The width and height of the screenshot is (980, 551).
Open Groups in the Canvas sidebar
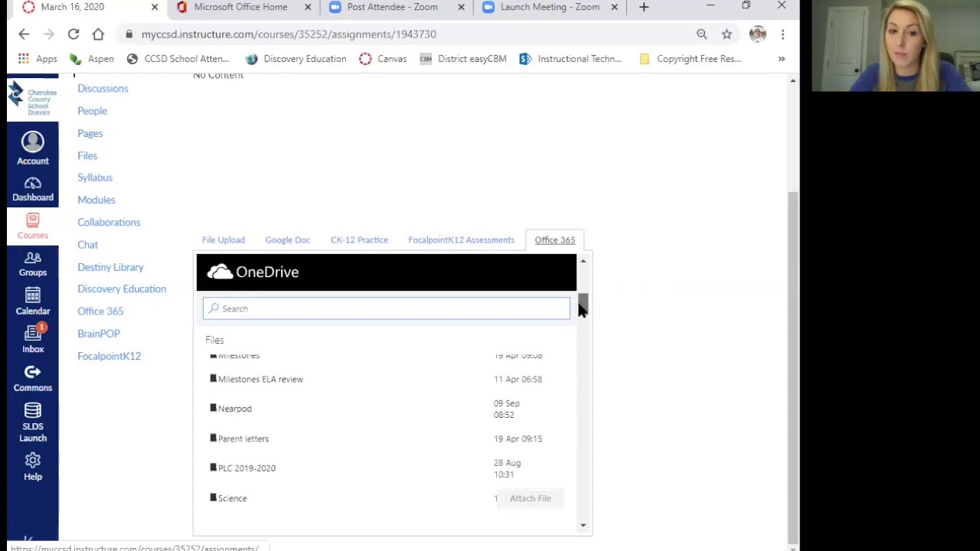coord(33,264)
